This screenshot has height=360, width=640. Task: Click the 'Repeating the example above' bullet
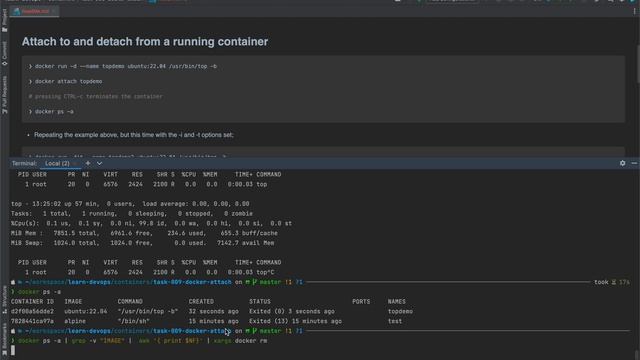134,135
